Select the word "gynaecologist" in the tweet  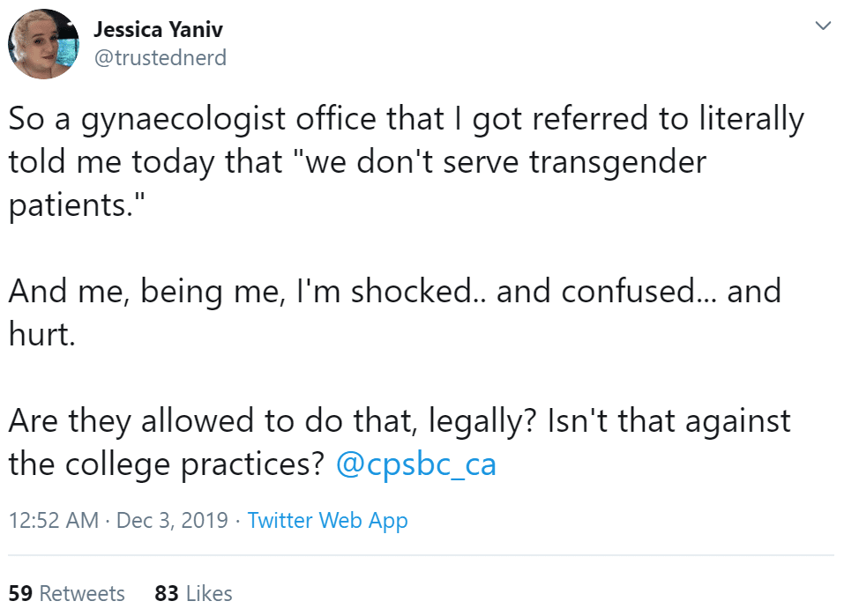(x=183, y=120)
